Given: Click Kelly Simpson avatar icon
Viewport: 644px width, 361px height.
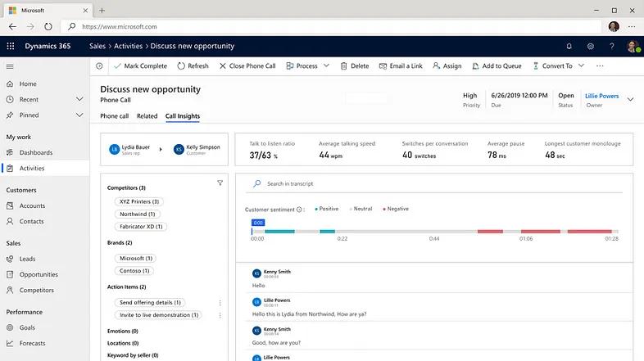Looking at the screenshot, I should point(179,149).
